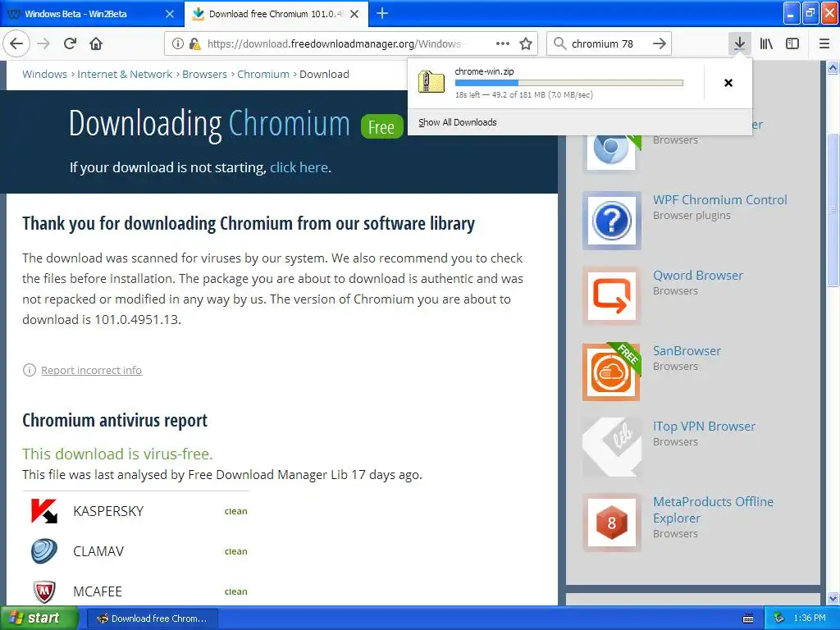This screenshot has width=840, height=630.
Task: Open page actions three-dot menu
Action: click(503, 44)
